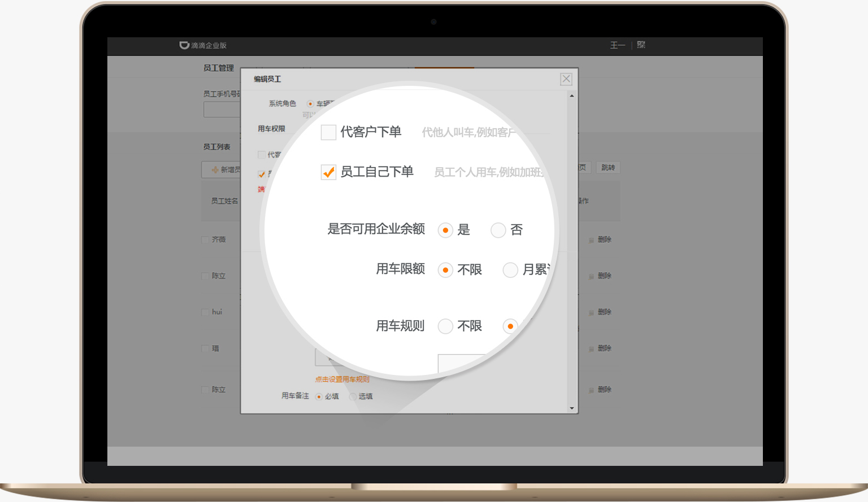Click the 滴滴企业版 logo icon
Viewport: 868px width, 502px height.
185,46
